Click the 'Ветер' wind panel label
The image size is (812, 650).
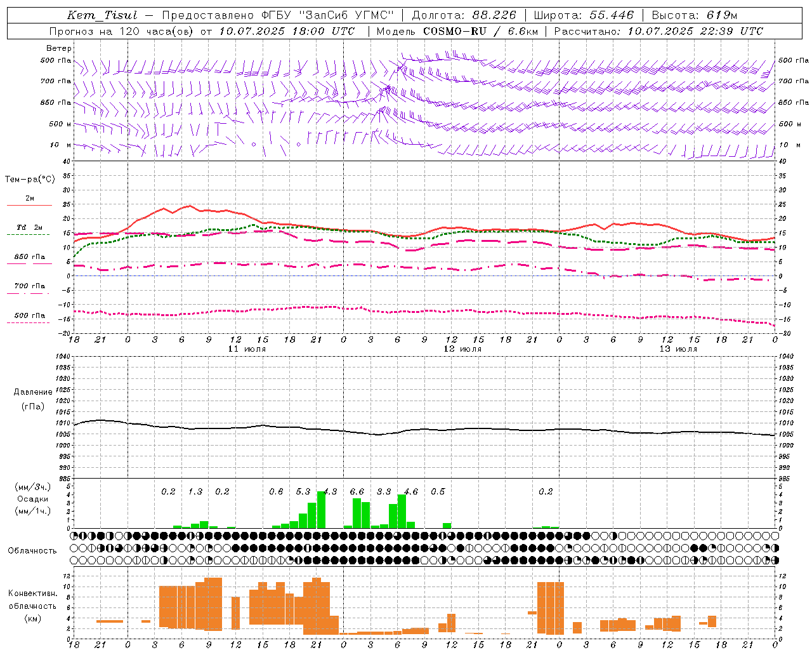(x=59, y=48)
